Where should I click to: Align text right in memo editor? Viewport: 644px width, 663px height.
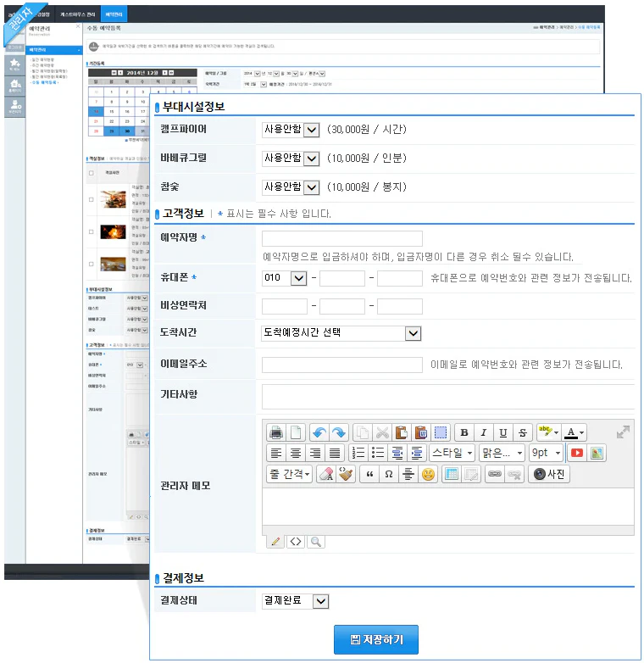coord(315,454)
